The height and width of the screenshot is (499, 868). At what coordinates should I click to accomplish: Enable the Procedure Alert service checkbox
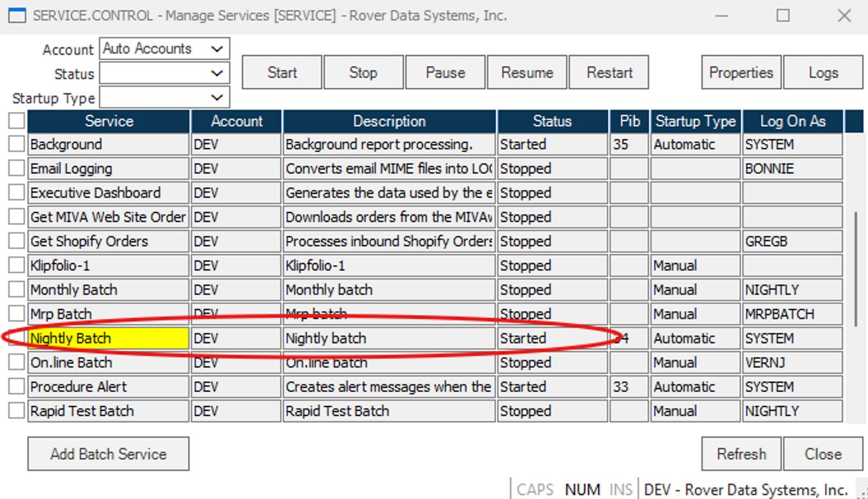click(17, 387)
